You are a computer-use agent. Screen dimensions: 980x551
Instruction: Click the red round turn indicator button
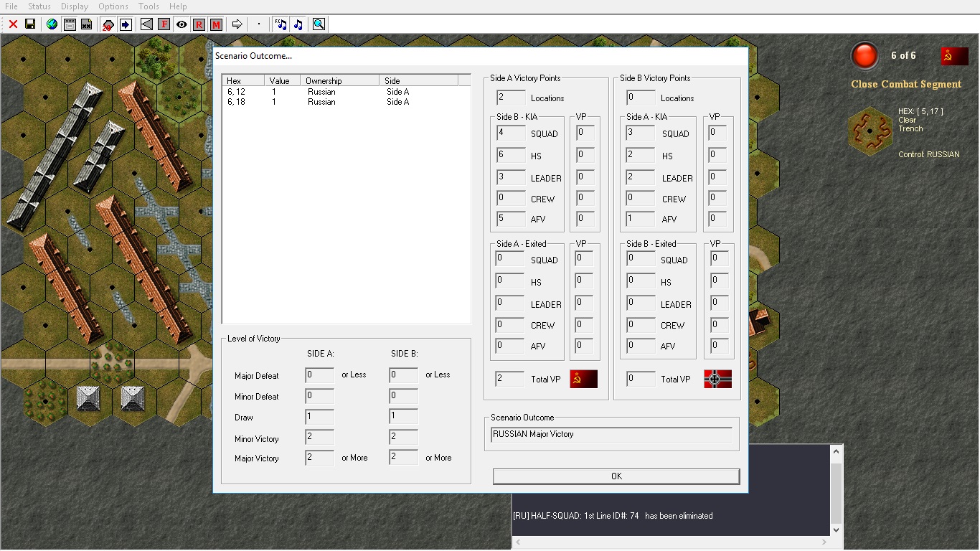click(x=864, y=56)
